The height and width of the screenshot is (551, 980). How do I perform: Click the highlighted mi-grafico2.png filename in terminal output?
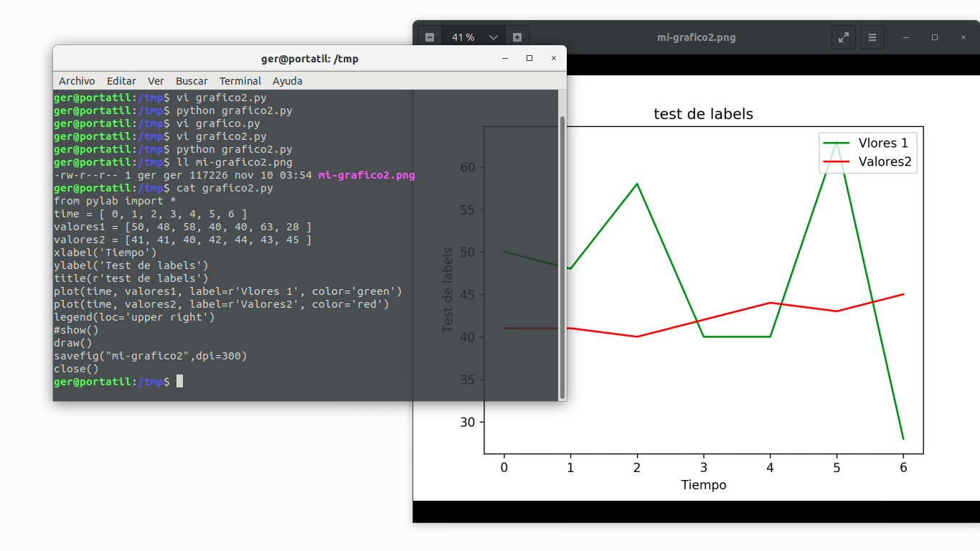pyautogui.click(x=366, y=174)
